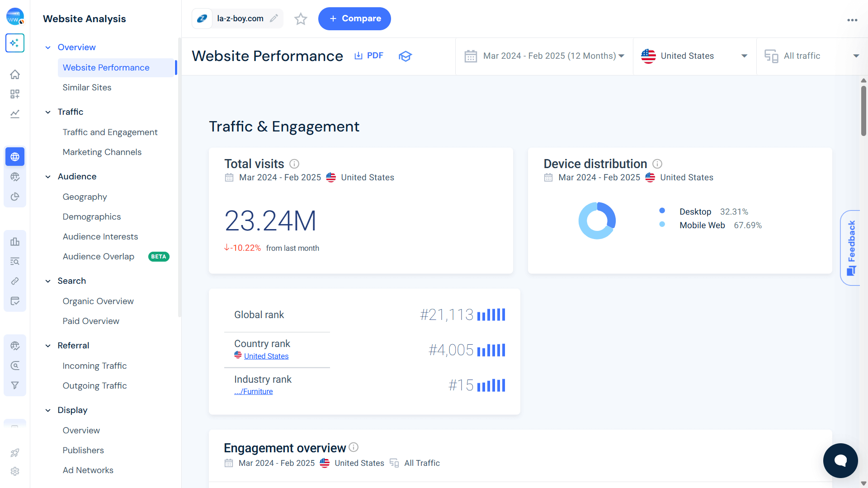Download the report as PDF
Image resolution: width=868 pixels, height=488 pixels.
(x=368, y=55)
